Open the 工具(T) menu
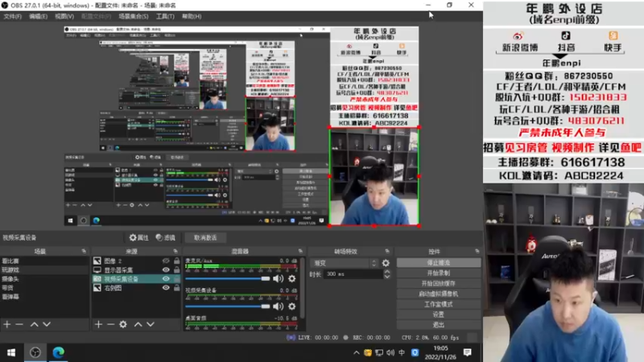This screenshot has height=362, width=644. pyautogui.click(x=165, y=16)
